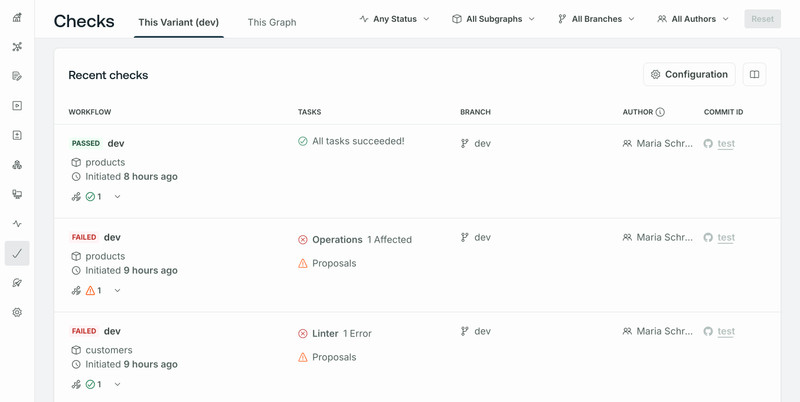800x402 pixels.
Task: Click the Reset filters button
Action: click(762, 19)
